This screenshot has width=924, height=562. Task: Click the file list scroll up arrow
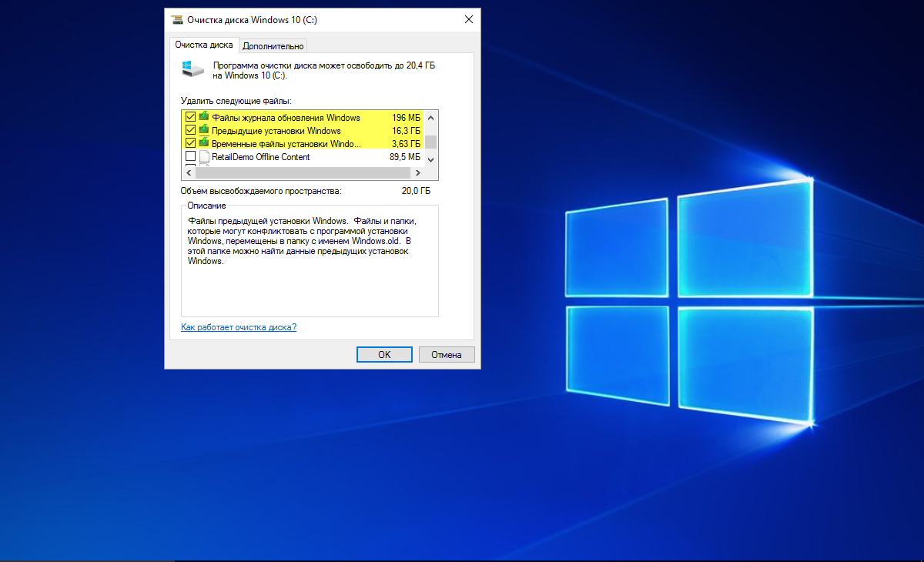431,118
